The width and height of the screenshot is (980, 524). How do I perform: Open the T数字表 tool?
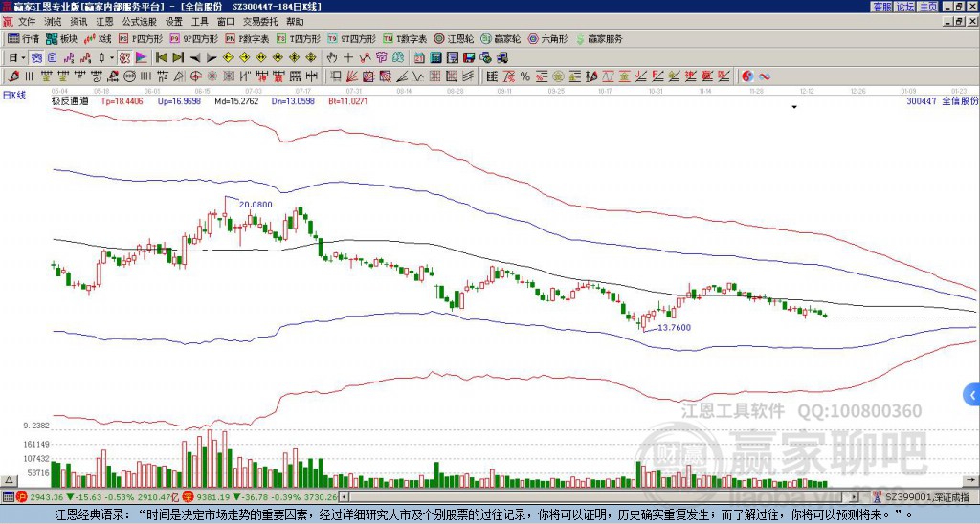point(405,38)
